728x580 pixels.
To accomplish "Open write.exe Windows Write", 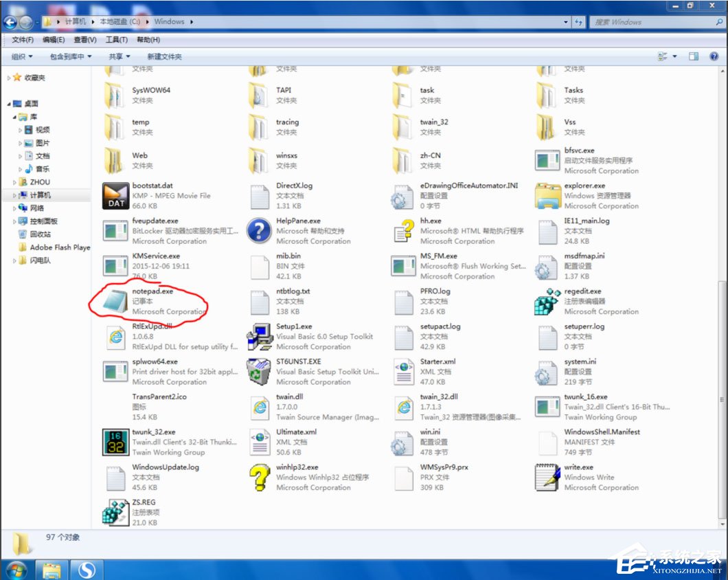I will [547, 476].
